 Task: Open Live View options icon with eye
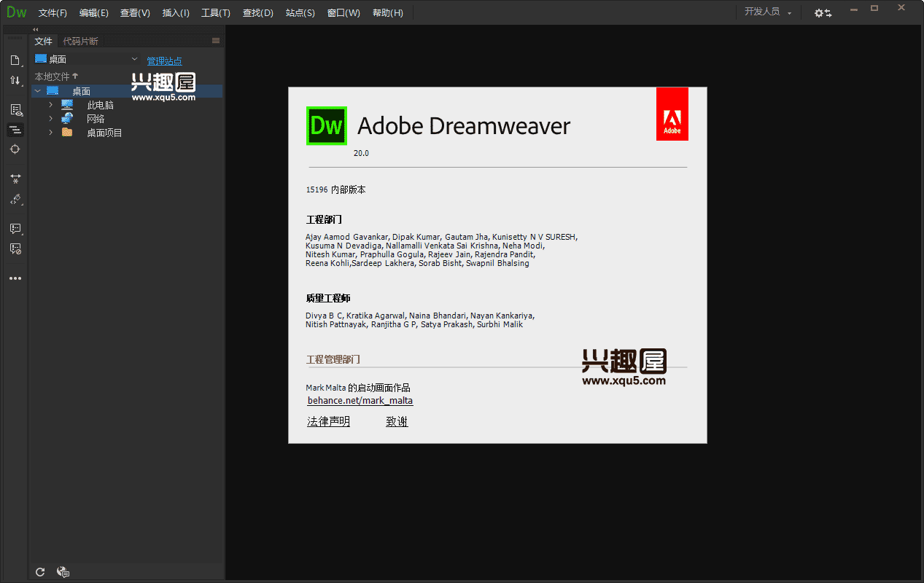coord(15,110)
